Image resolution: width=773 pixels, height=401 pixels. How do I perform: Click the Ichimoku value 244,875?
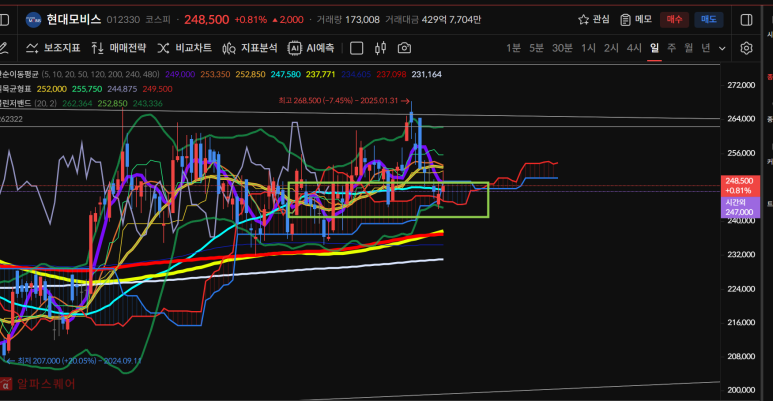pyautogui.click(x=122, y=89)
